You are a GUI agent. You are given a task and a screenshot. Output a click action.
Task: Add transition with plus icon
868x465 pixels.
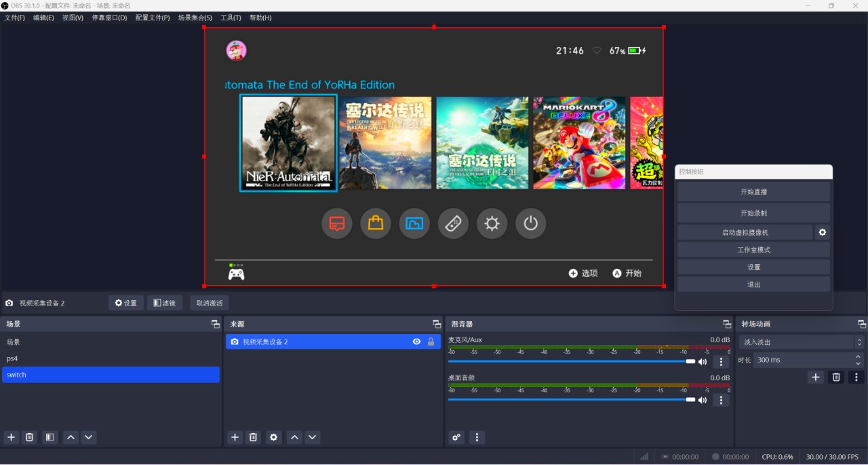(x=816, y=377)
